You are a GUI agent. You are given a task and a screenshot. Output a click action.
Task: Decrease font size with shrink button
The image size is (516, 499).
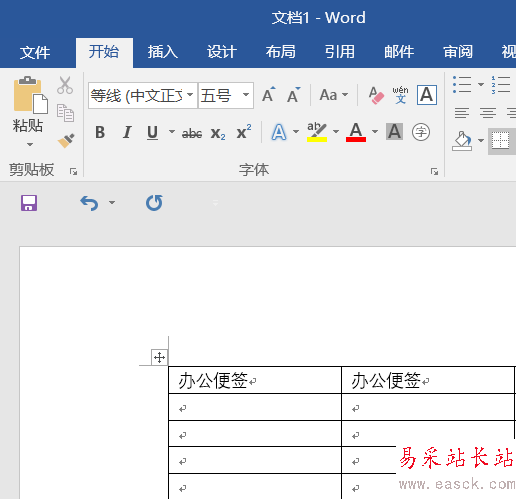[x=294, y=95]
